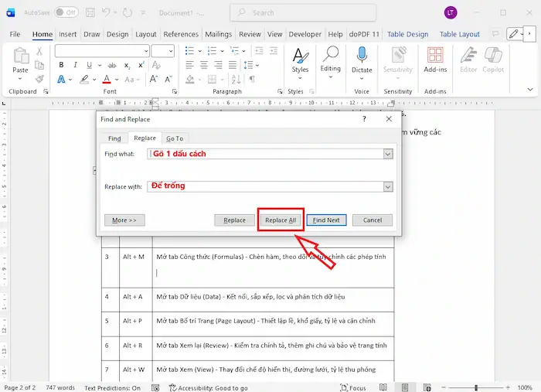Expand the Replace with dropdown arrow
Image resolution: width=541 pixels, height=392 pixels.
[x=388, y=186]
